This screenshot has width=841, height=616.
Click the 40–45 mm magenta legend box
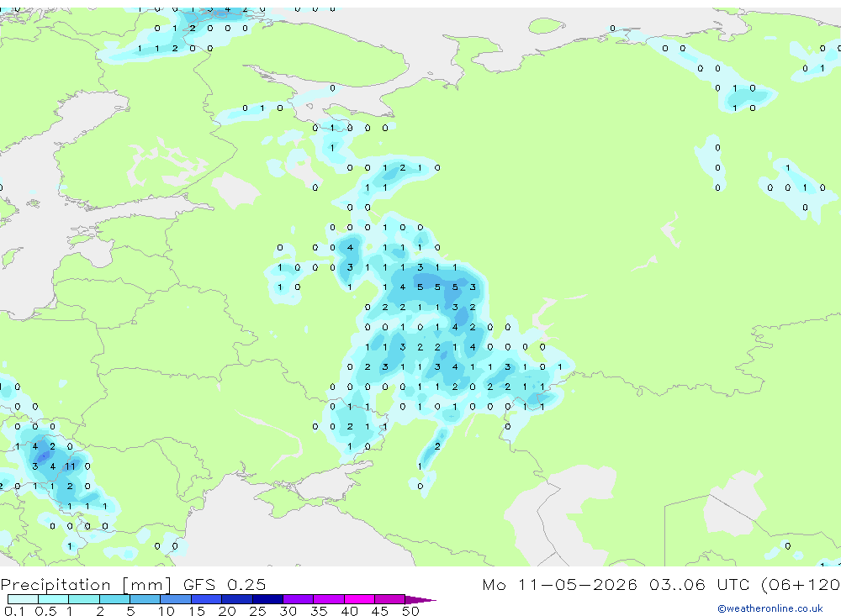pyautogui.click(x=359, y=599)
